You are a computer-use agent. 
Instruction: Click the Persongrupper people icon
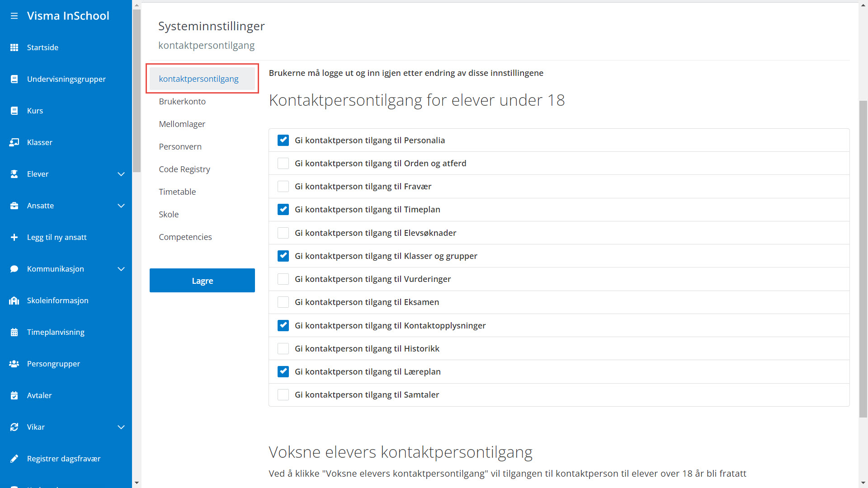click(x=14, y=364)
